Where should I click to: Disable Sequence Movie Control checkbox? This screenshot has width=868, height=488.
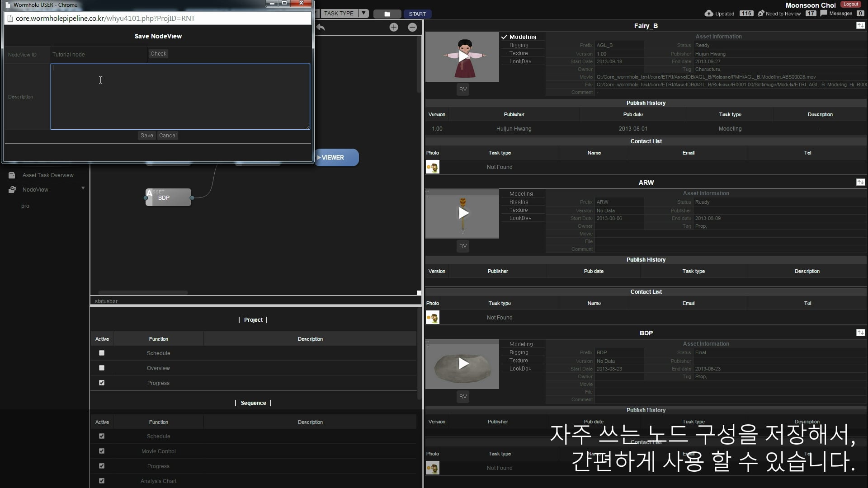pos(102,451)
